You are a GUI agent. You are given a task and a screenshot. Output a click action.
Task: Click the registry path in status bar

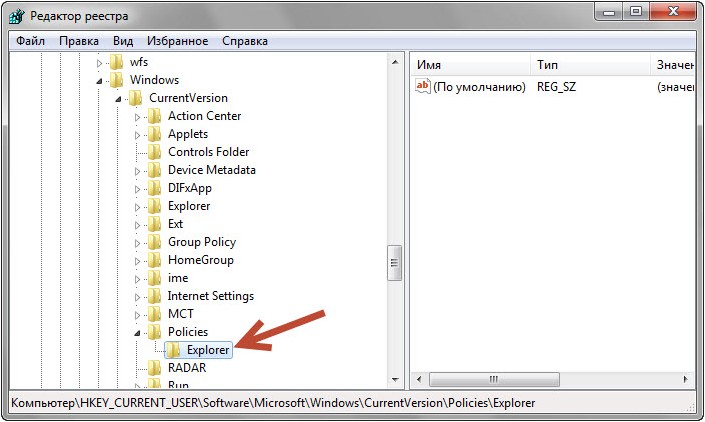(x=273, y=403)
